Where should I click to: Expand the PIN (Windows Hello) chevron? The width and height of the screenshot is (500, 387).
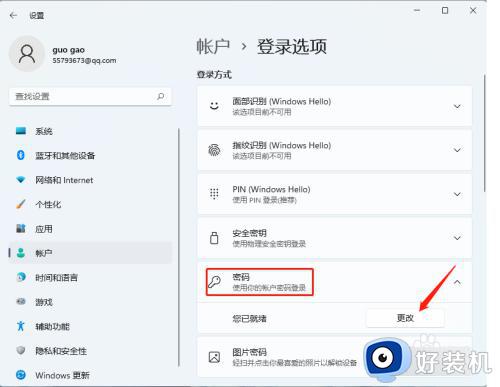click(x=457, y=194)
